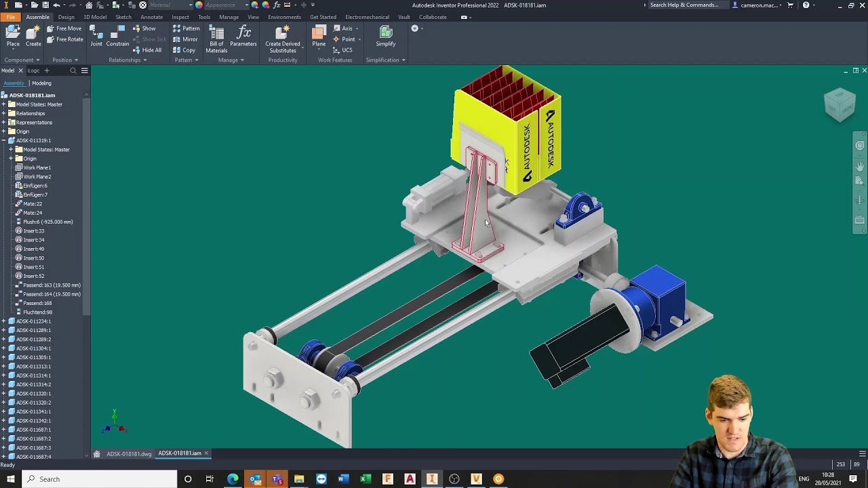Activate the Constrain tool

(x=117, y=36)
